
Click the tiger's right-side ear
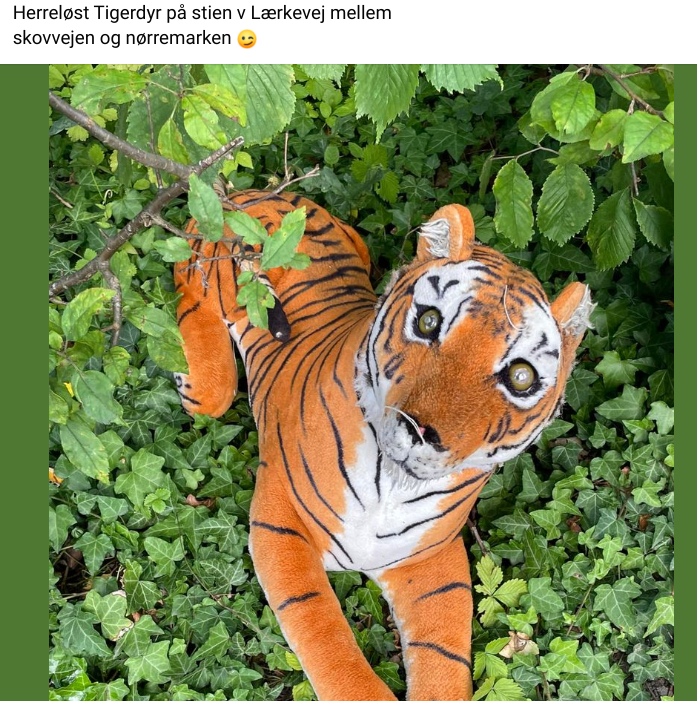[573, 308]
